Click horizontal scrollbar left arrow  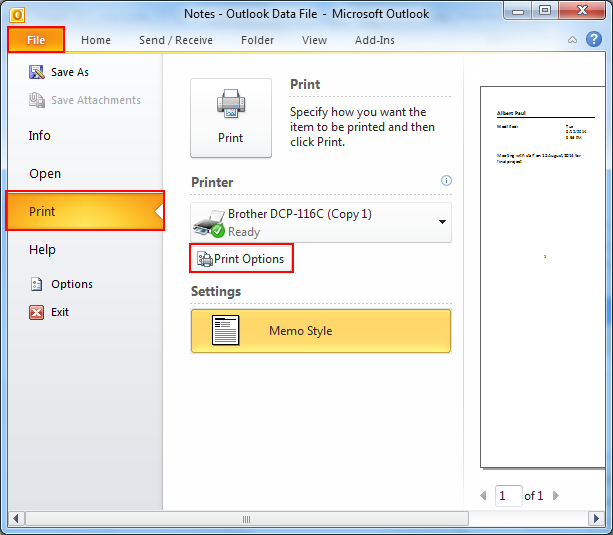click(x=16, y=519)
